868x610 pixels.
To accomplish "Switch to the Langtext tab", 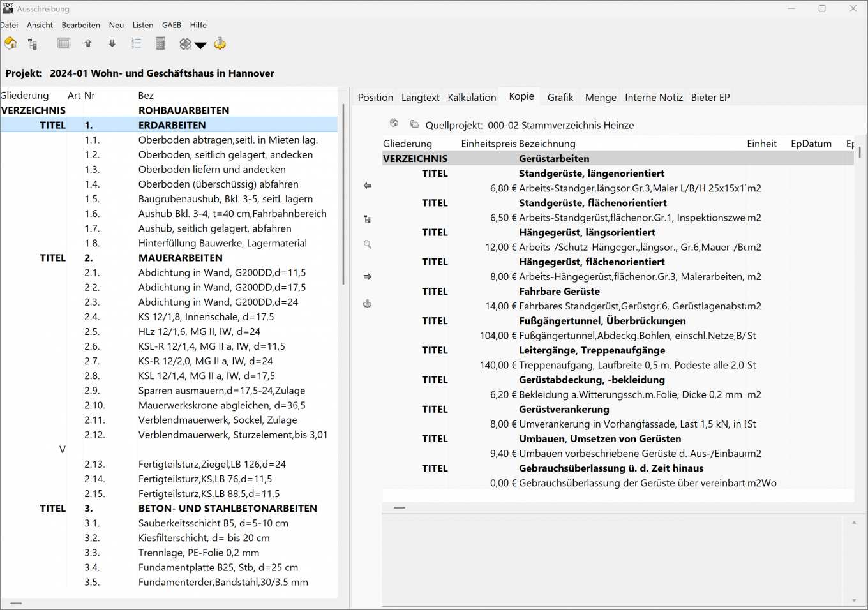I will coord(420,97).
